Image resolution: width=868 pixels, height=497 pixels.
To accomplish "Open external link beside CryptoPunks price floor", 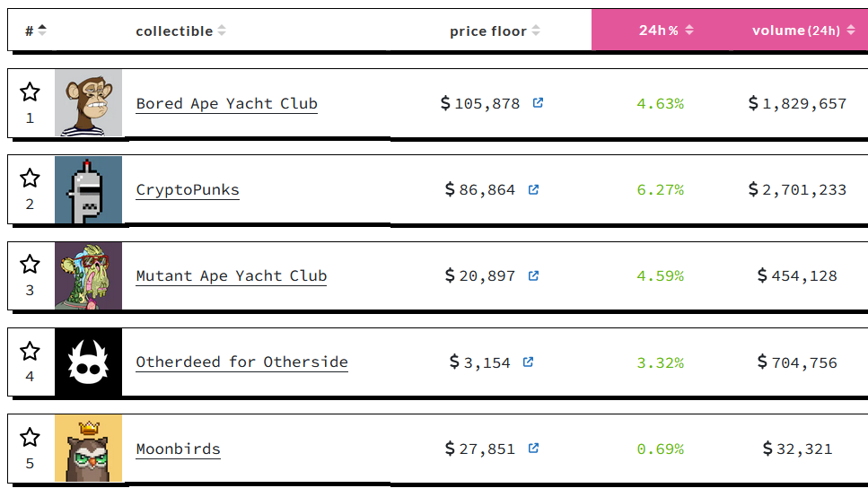I will 533,189.
